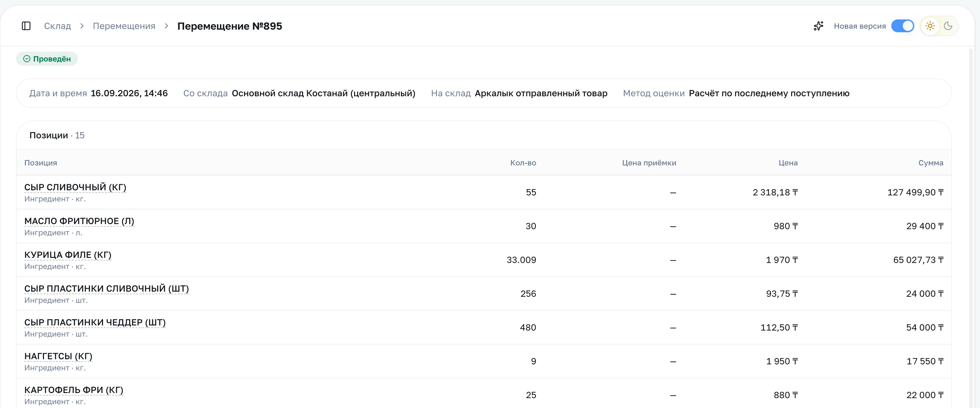Go to Перемещения breadcrumb
Image resolution: width=980 pixels, height=408 pixels.
coord(124,26)
